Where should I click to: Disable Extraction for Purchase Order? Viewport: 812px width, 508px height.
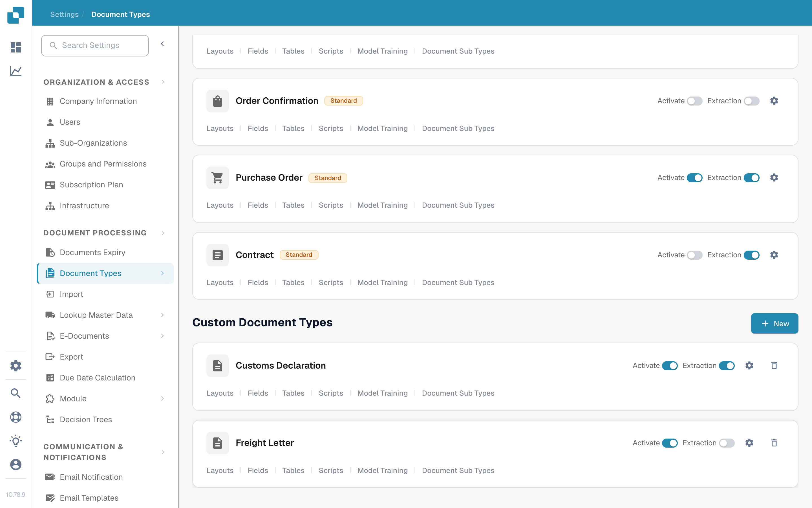[x=752, y=178]
